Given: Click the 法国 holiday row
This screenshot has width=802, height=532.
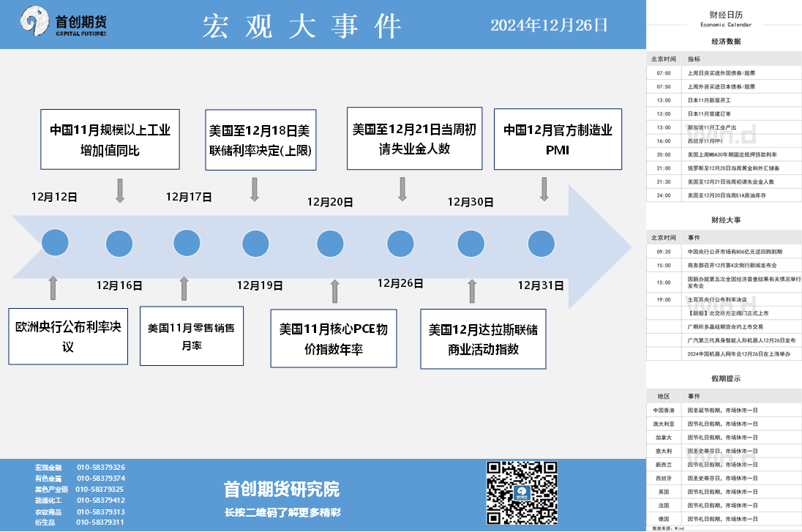Looking at the screenshot, I should click(724, 506).
